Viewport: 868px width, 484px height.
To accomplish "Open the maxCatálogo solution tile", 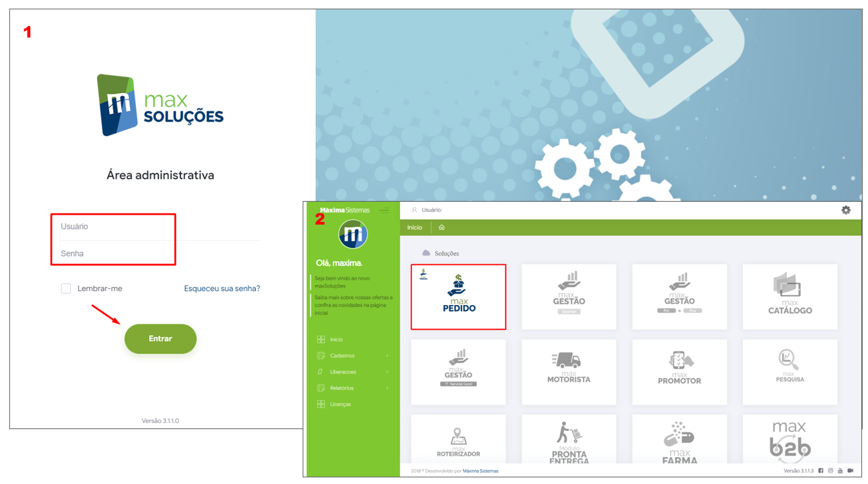I will 790,296.
